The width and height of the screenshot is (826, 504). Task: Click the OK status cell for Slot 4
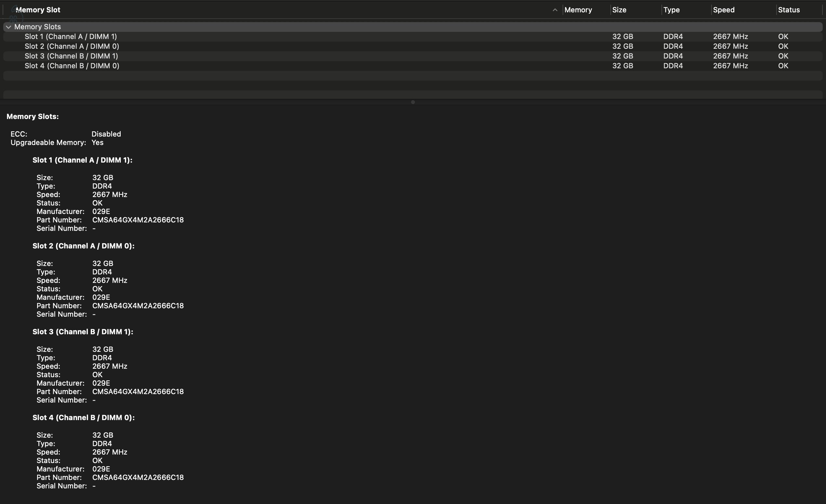click(783, 66)
